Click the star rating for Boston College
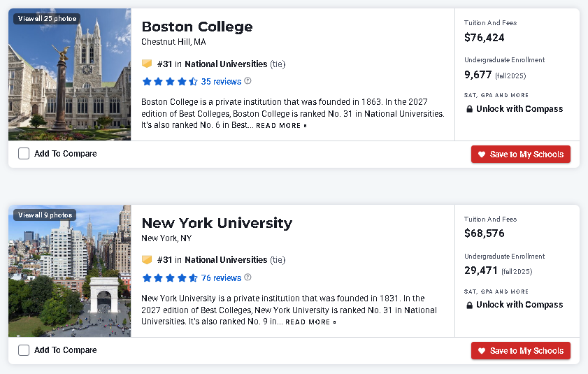The height and width of the screenshot is (374, 588). click(170, 81)
